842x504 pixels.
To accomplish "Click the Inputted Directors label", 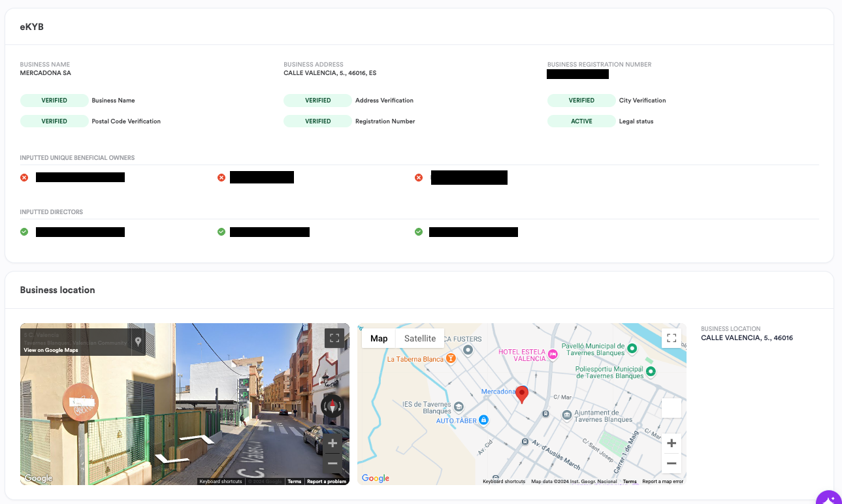I will [x=52, y=212].
